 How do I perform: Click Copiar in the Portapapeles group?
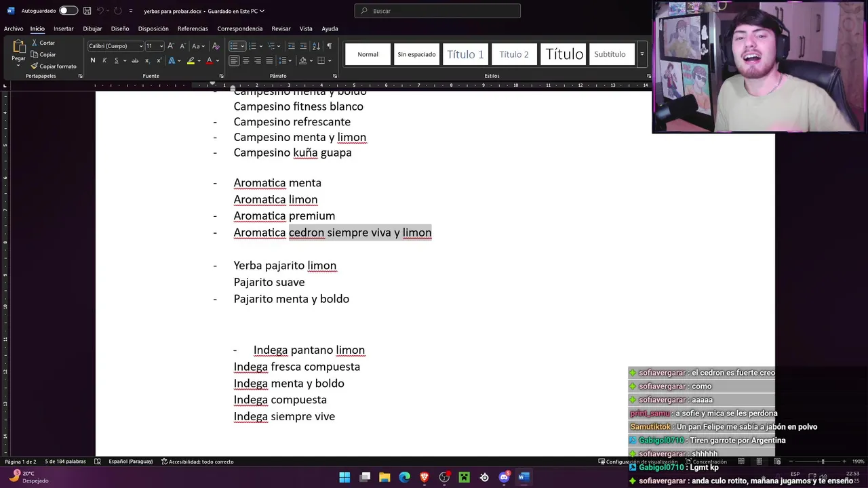pyautogui.click(x=43, y=54)
